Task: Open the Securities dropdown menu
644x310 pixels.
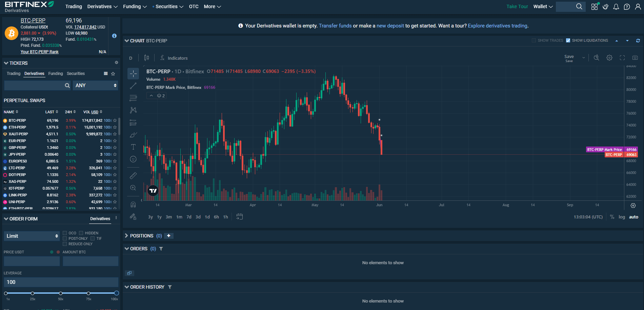Action: [x=169, y=6]
